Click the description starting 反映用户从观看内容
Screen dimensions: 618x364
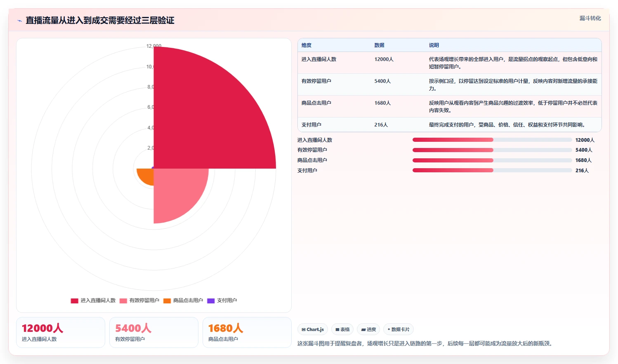click(x=513, y=107)
